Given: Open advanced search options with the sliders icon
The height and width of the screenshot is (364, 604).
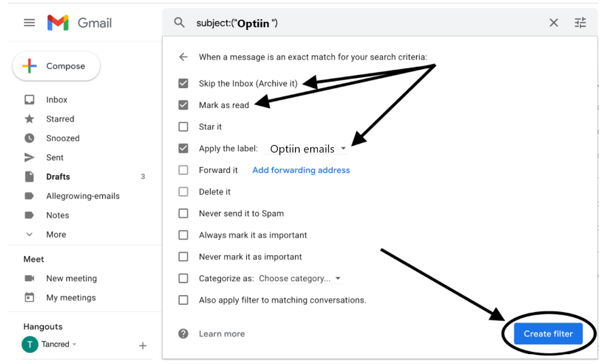Looking at the screenshot, I should coord(580,22).
